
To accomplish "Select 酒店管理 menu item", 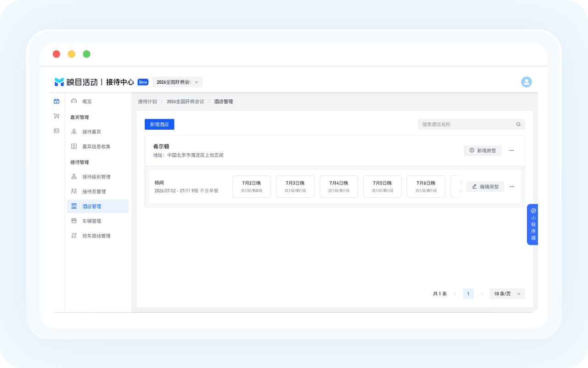I will click(98, 206).
